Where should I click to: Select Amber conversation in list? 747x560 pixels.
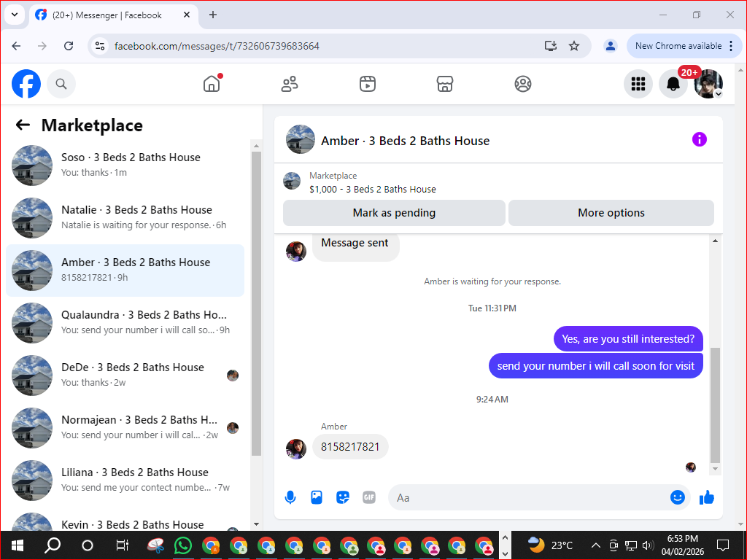125,270
